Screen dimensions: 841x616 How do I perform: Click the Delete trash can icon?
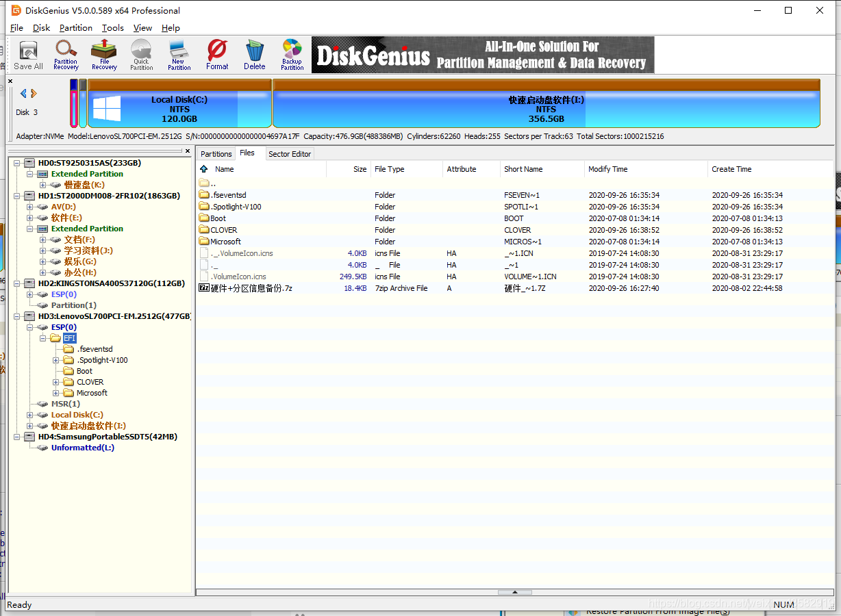tap(254, 55)
